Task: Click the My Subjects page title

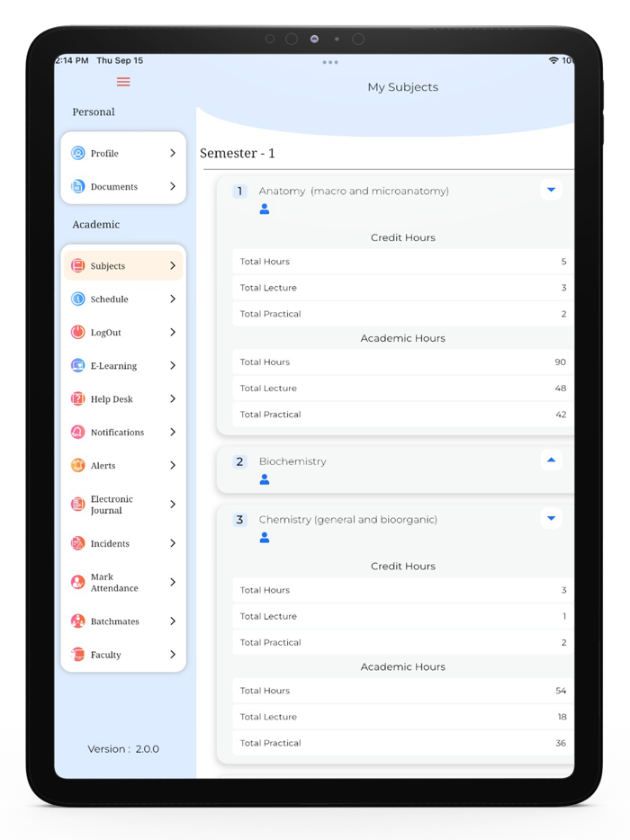Action: pyautogui.click(x=402, y=86)
